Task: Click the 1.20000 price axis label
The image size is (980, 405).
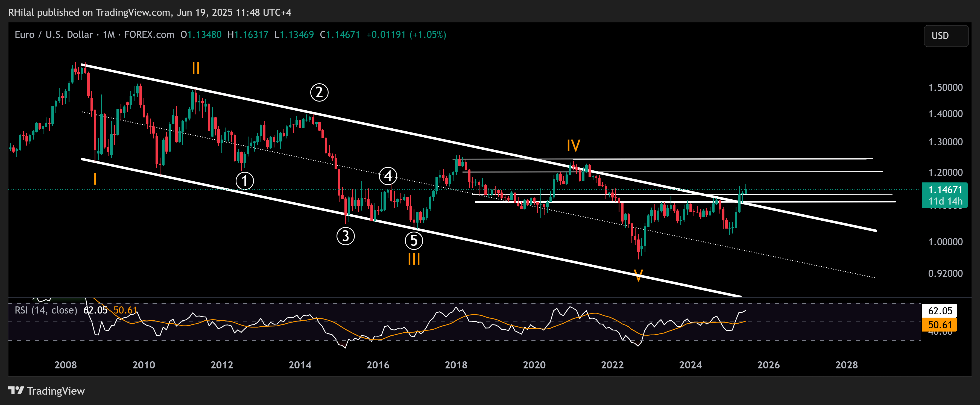Action: coord(945,172)
